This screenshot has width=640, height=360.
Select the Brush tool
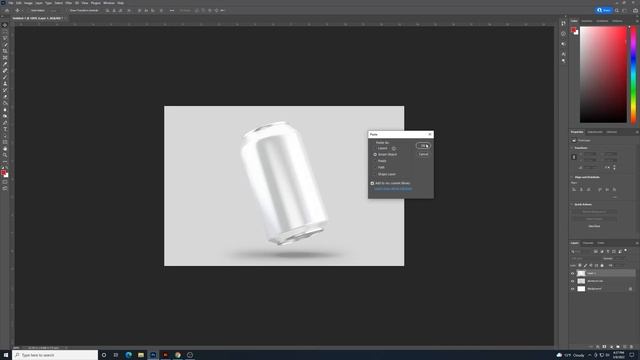[x=5, y=77]
